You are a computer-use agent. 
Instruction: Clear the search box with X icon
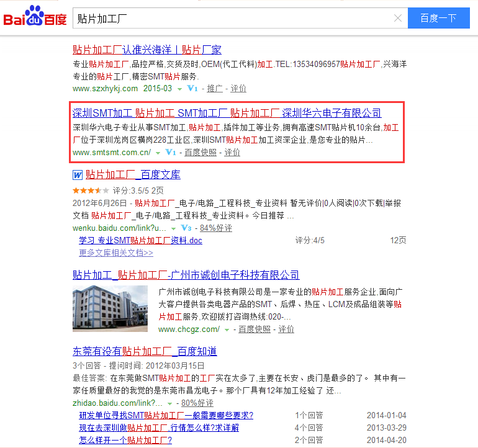pyautogui.click(x=397, y=18)
